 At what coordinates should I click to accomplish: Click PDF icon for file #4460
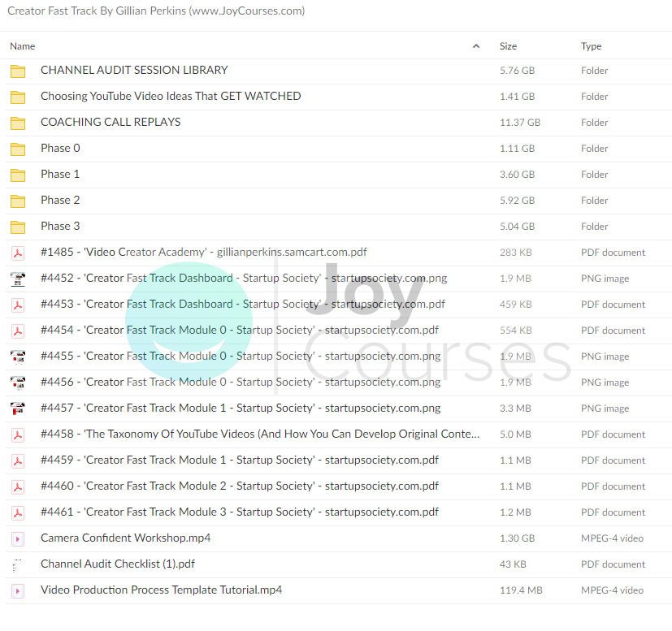pos(18,486)
